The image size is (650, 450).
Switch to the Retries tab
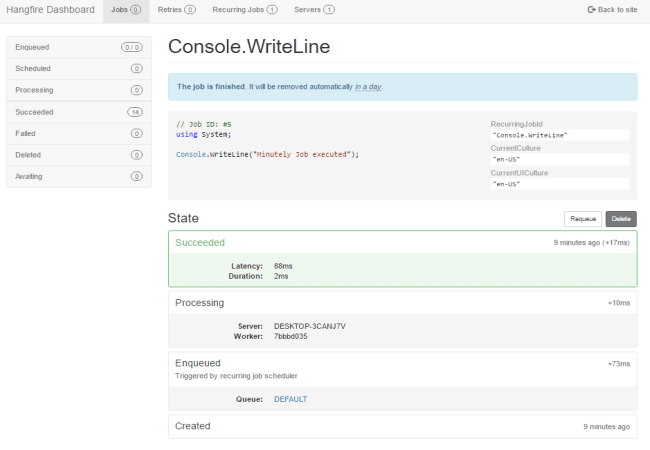(176, 9)
